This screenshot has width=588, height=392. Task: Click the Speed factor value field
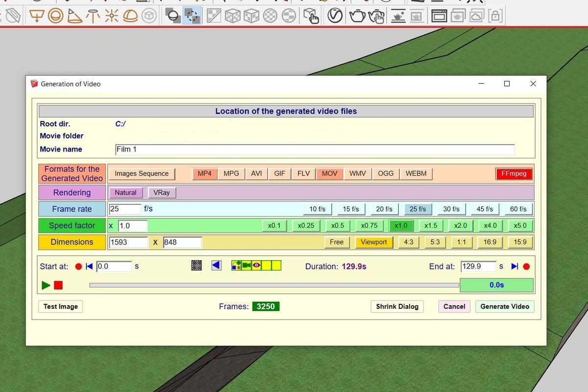coord(133,226)
